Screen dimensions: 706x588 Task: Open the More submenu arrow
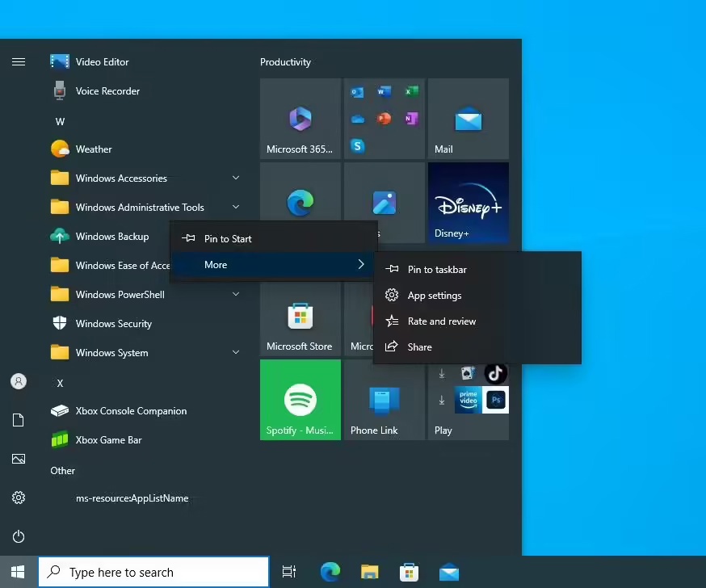click(361, 264)
